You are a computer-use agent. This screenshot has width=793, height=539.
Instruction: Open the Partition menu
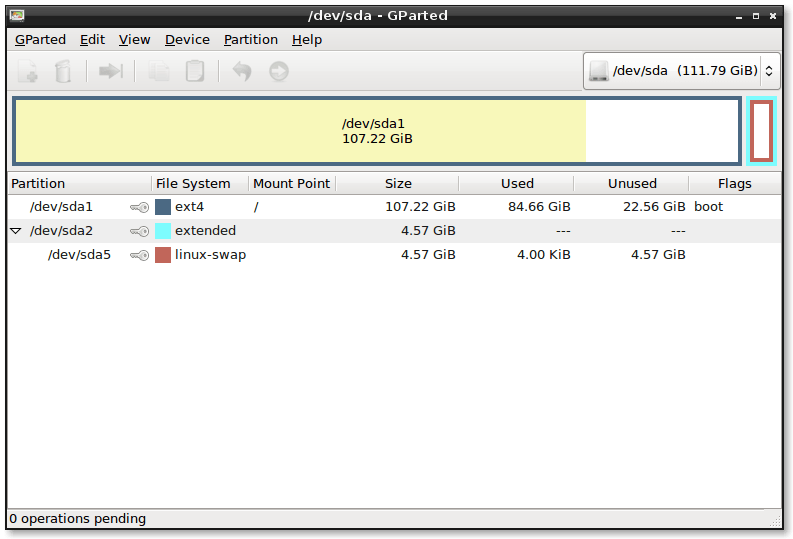[251, 39]
